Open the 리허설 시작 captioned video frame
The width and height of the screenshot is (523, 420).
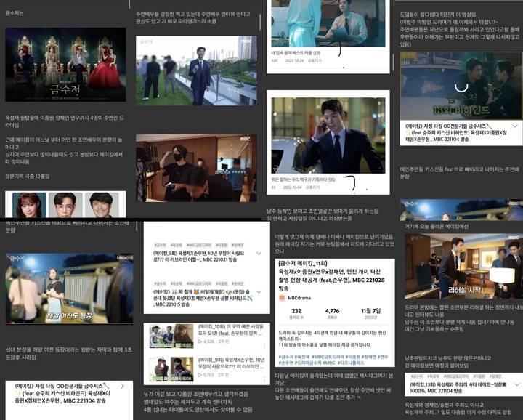click(x=463, y=266)
